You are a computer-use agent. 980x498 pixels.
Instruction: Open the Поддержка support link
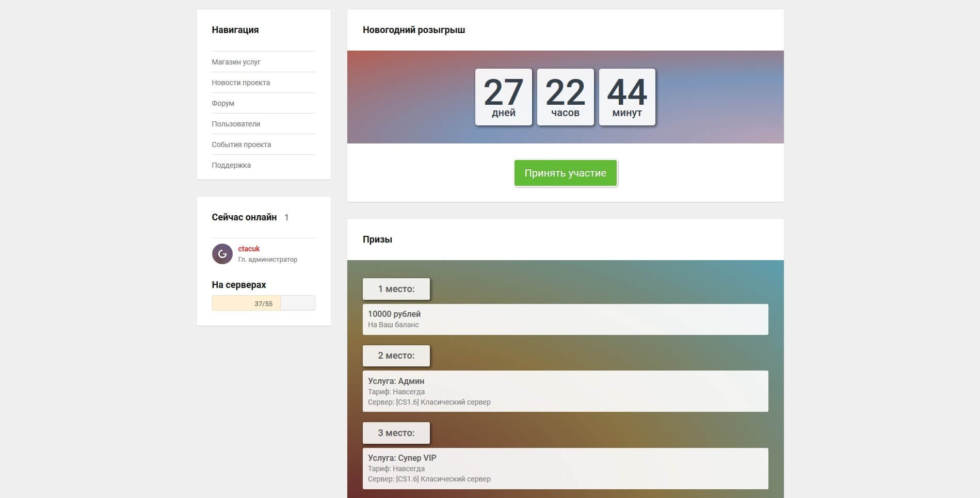coord(231,165)
